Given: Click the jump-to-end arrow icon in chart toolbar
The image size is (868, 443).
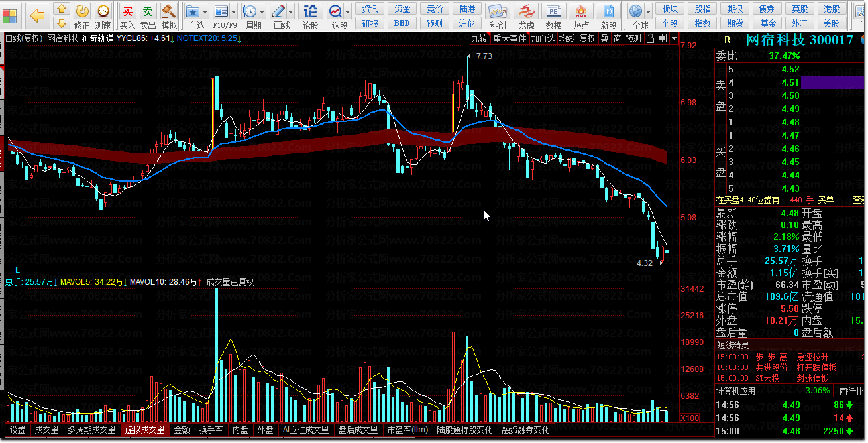Looking at the screenshot, I should coord(663,38).
